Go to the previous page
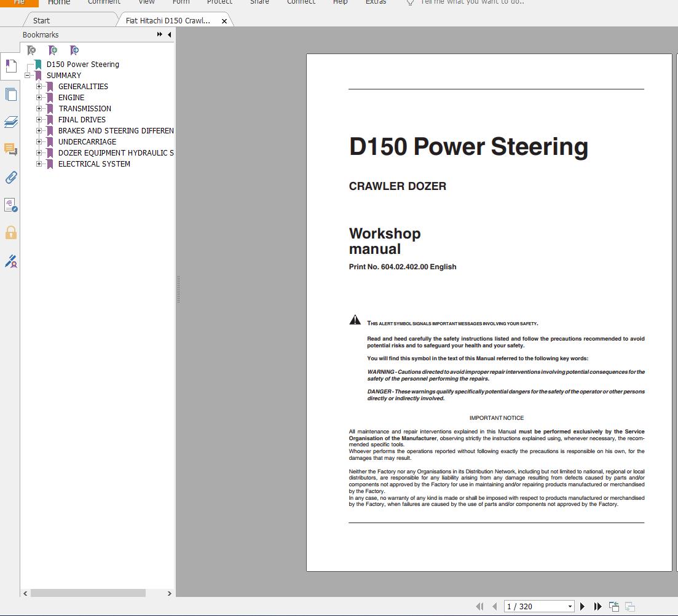Screen dimensions: 678x616 pyautogui.click(x=494, y=607)
